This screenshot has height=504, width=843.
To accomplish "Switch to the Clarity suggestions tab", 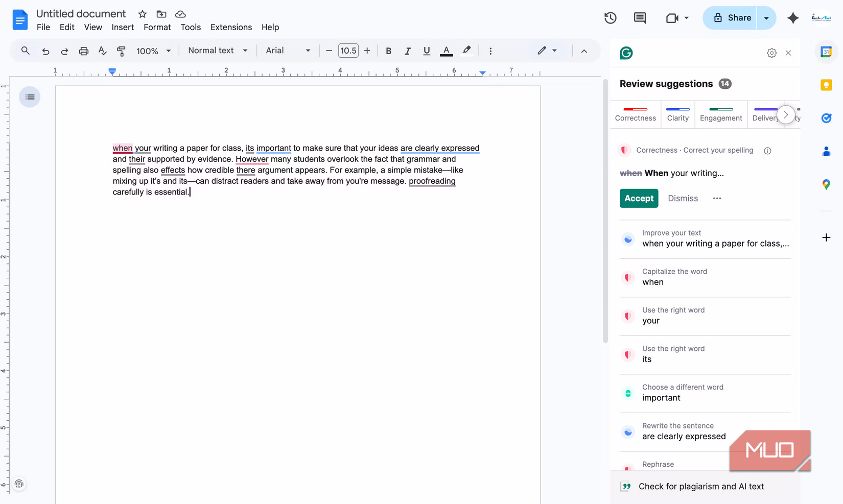I will [678, 114].
